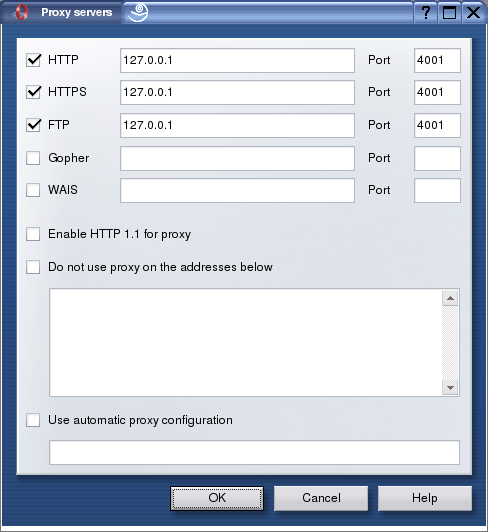The height and width of the screenshot is (532, 488).
Task: Turn on automatic proxy configuration
Action: point(33,420)
